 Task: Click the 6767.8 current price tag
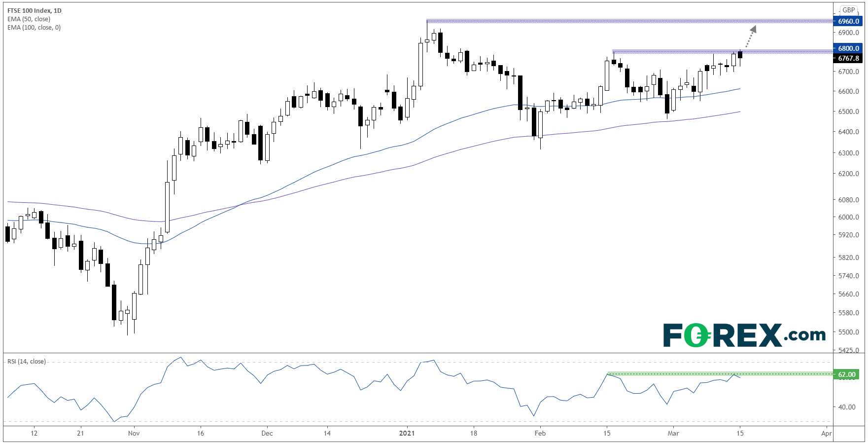click(848, 58)
